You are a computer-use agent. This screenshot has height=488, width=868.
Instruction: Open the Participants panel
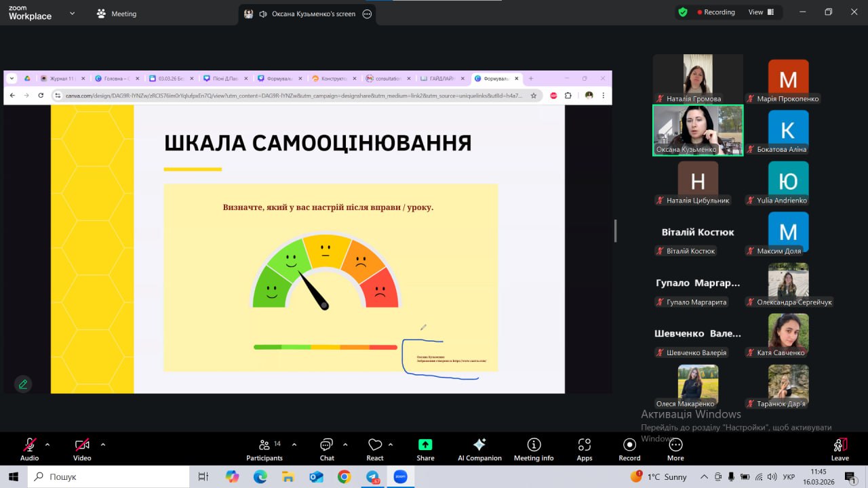click(x=264, y=449)
